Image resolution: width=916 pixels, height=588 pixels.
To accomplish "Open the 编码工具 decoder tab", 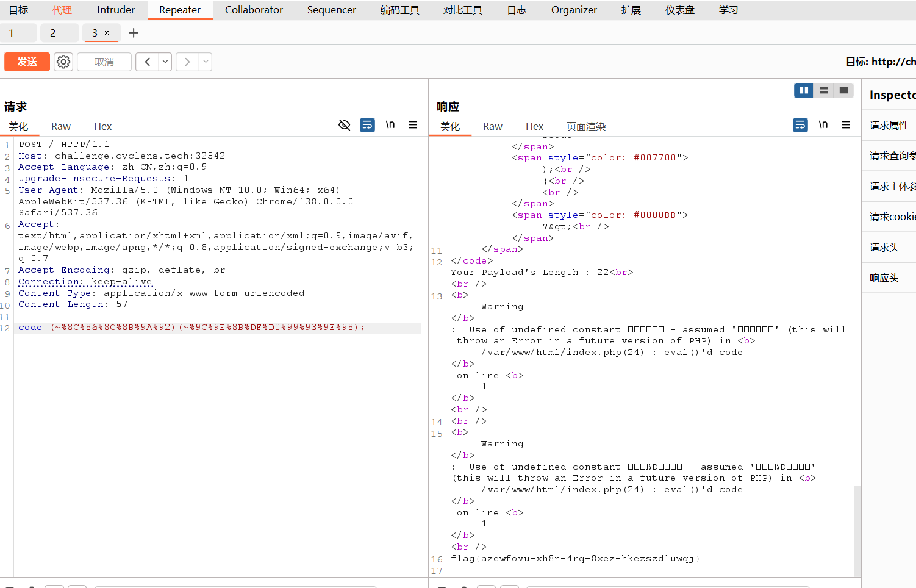I will click(400, 10).
